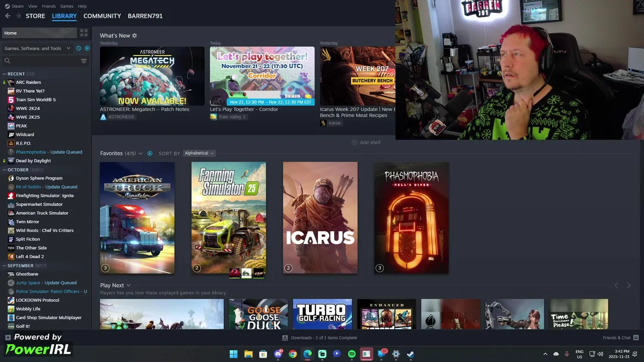Go forward with the navigation arrow
The height and width of the screenshot is (362, 644).
pyautogui.click(x=18, y=16)
